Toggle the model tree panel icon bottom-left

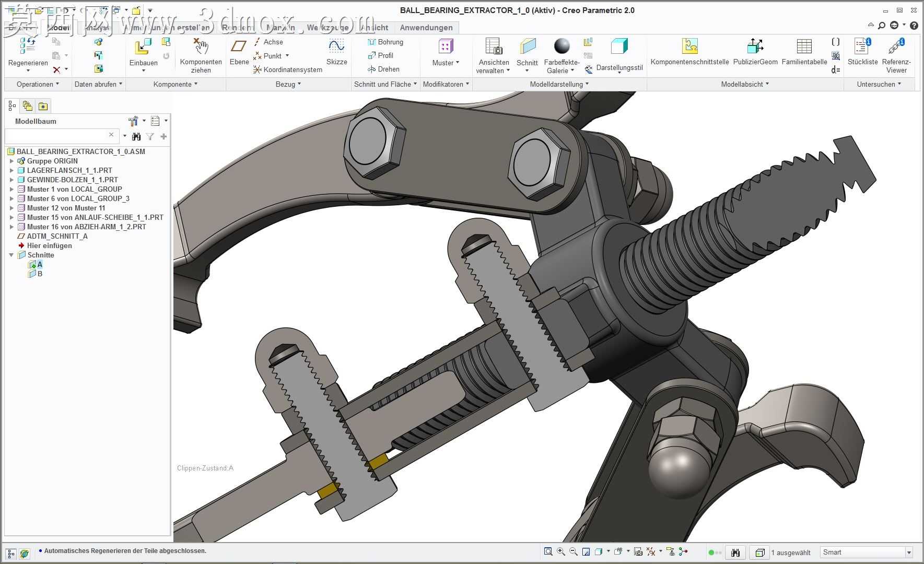(x=11, y=554)
